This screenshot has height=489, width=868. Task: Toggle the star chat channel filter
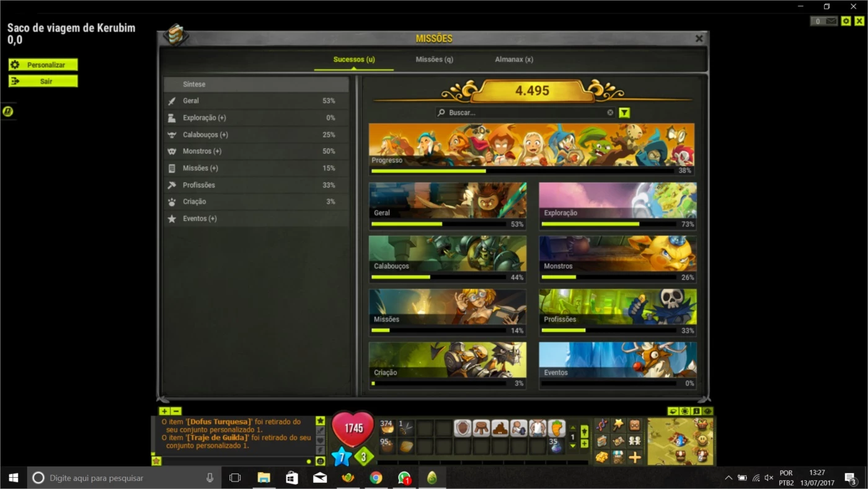pos(321,420)
